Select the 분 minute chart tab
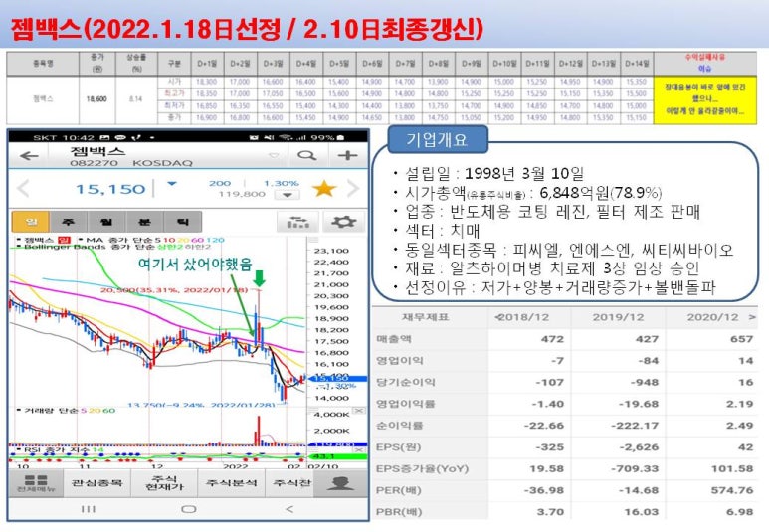Image resolution: width=769 pixels, height=532 pixels. tap(144, 222)
